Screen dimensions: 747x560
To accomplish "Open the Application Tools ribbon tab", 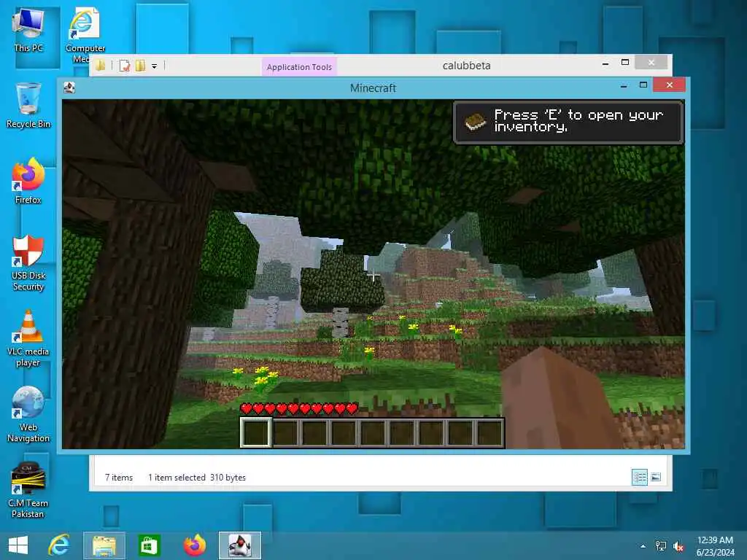I will coord(299,66).
